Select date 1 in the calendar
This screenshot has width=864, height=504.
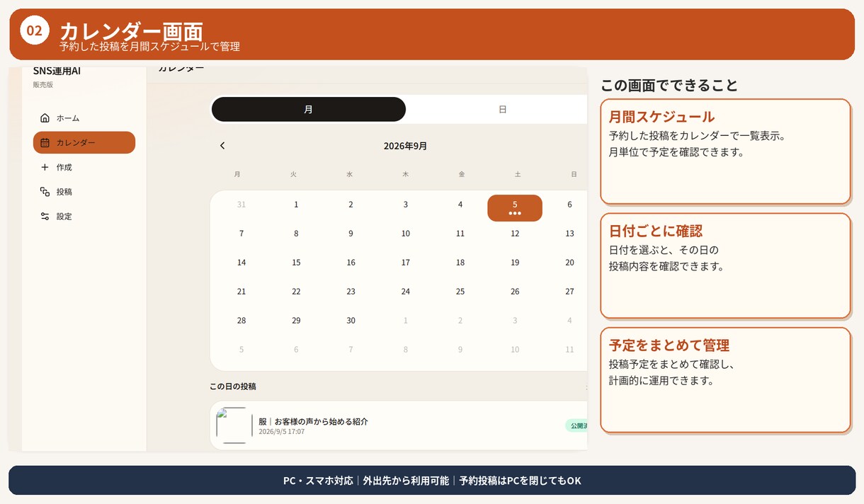point(296,205)
